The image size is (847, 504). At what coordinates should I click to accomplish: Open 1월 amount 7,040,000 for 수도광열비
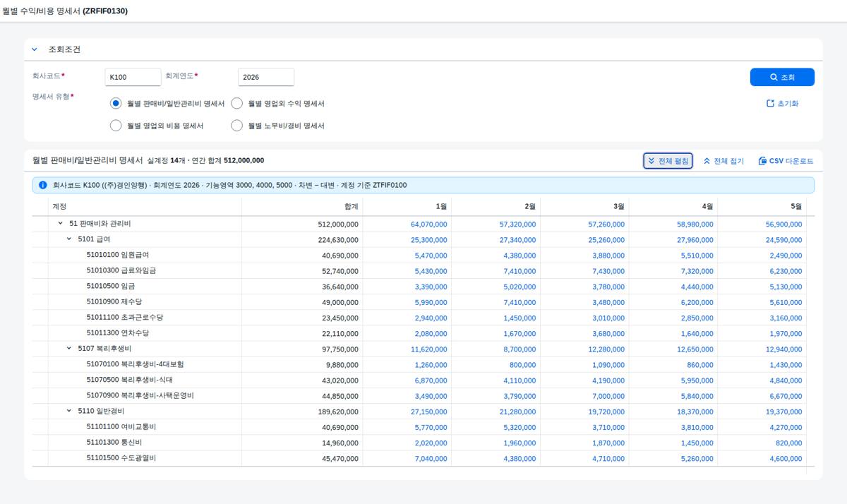pyautogui.click(x=431, y=459)
